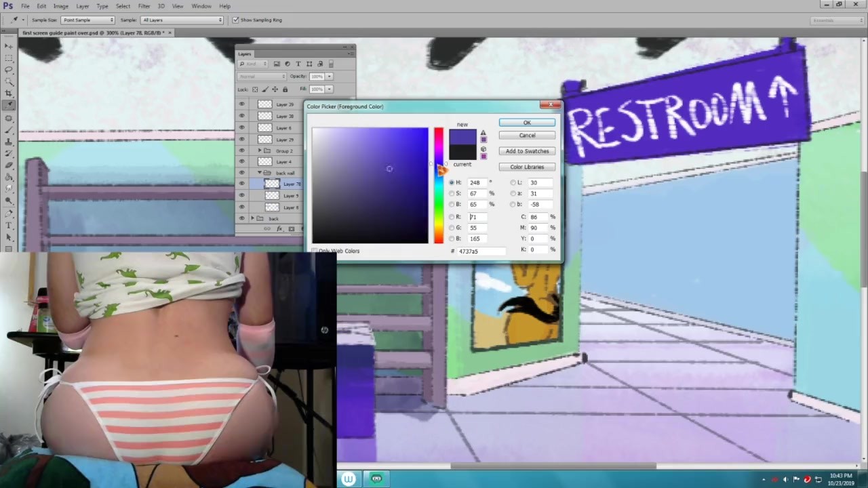Click OK in the Color Picker
Image resolution: width=868 pixels, height=488 pixels.
[527, 123]
